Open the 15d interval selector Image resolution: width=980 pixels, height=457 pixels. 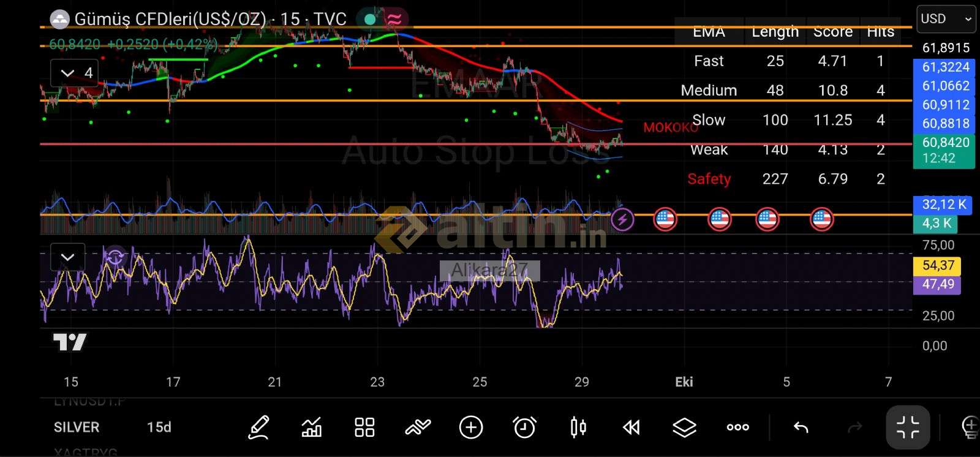point(159,427)
